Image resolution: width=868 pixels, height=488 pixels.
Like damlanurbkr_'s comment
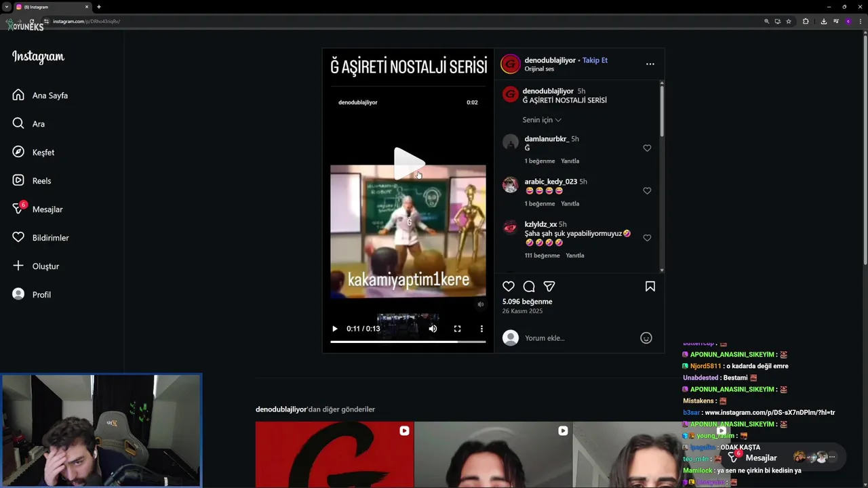[x=647, y=148]
